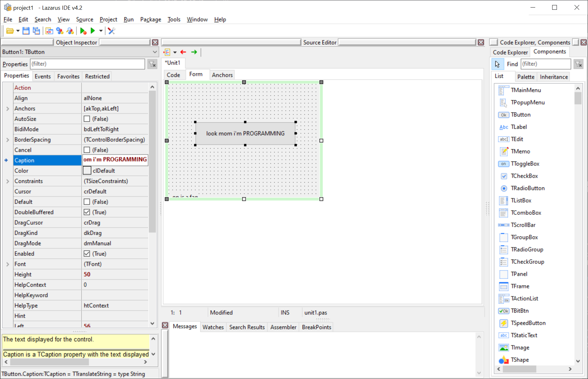The image size is (588, 379).
Task: Select TPopupMenu component in the list
Action: (x=528, y=102)
